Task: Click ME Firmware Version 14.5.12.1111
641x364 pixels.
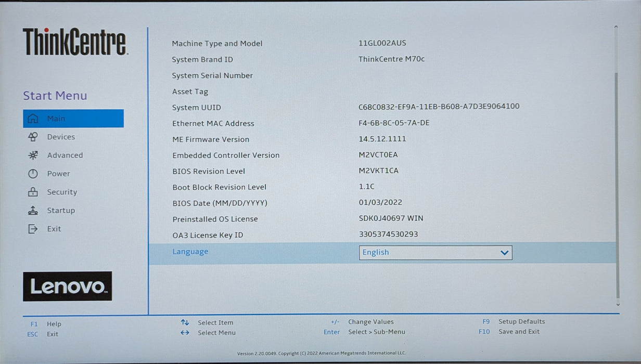Action: [382, 139]
